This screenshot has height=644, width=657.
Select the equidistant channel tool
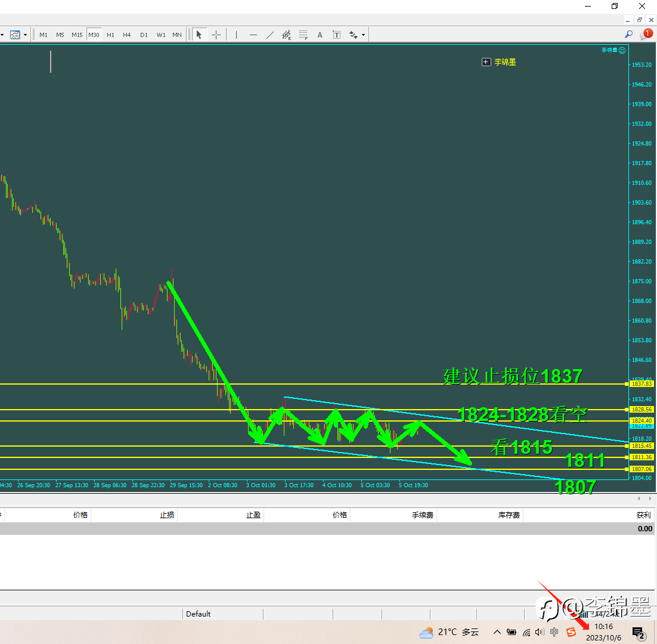(x=287, y=35)
